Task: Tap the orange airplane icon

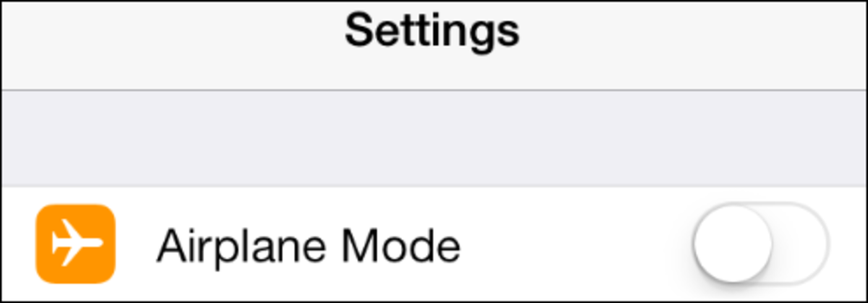Action: [x=75, y=244]
